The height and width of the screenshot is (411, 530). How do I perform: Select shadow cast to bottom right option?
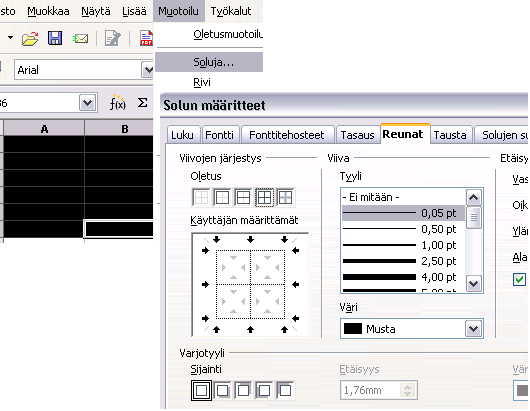click(222, 390)
